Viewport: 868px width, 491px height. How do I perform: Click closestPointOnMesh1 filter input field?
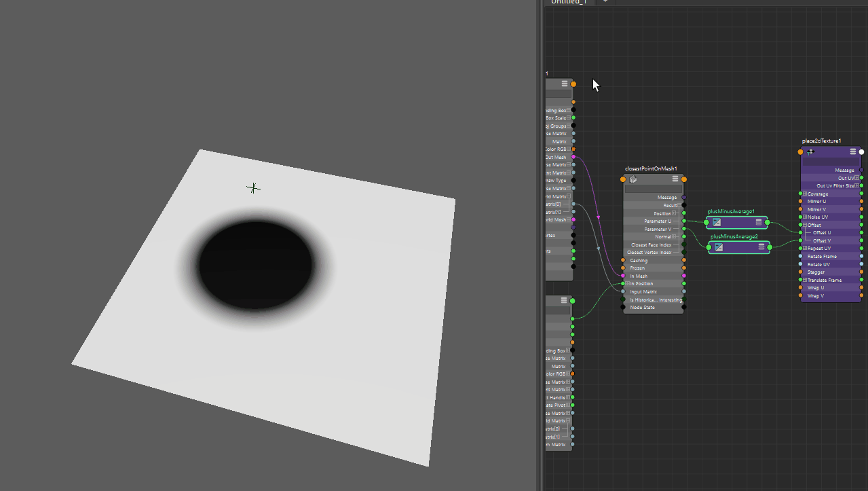point(653,189)
